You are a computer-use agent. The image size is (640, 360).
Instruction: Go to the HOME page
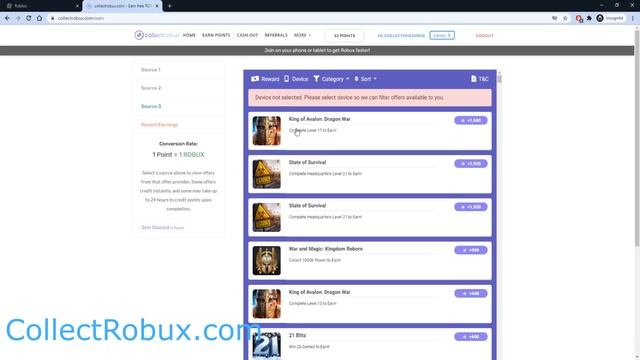tap(189, 35)
